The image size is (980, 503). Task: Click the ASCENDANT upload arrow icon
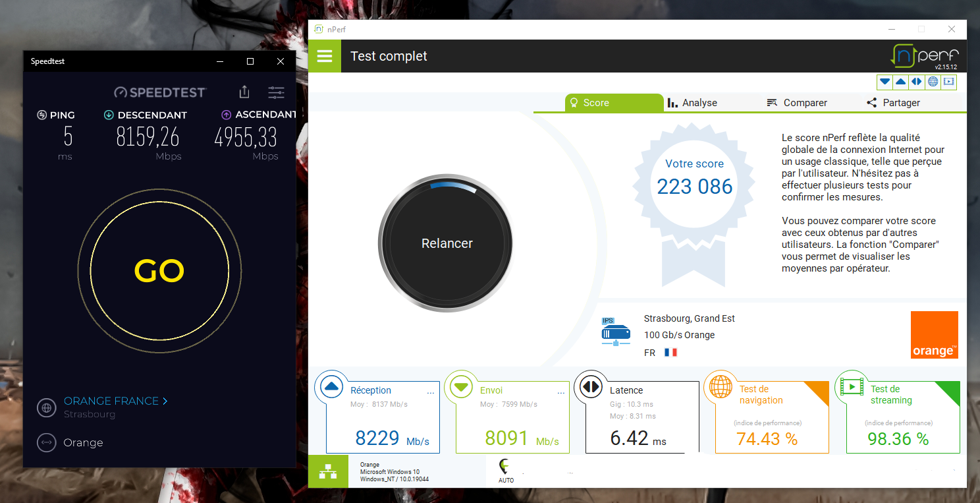[227, 115]
